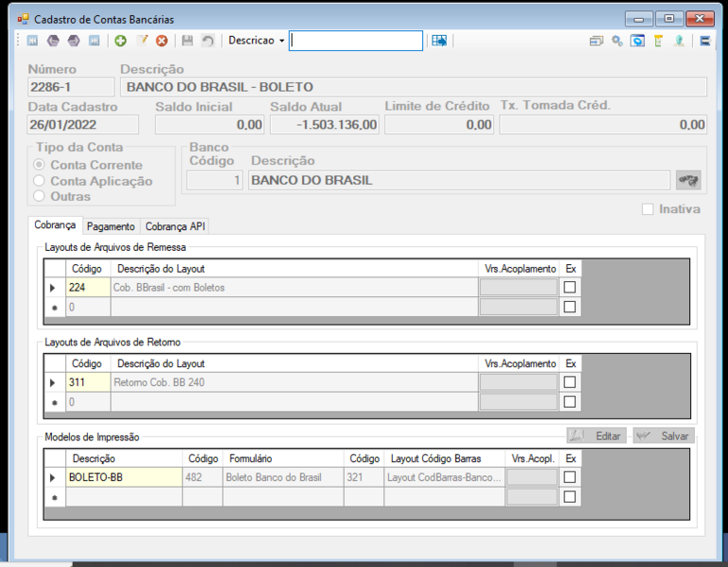This screenshot has height=567, width=728.
Task: Open Descricao search field dropdown
Action: tap(281, 41)
